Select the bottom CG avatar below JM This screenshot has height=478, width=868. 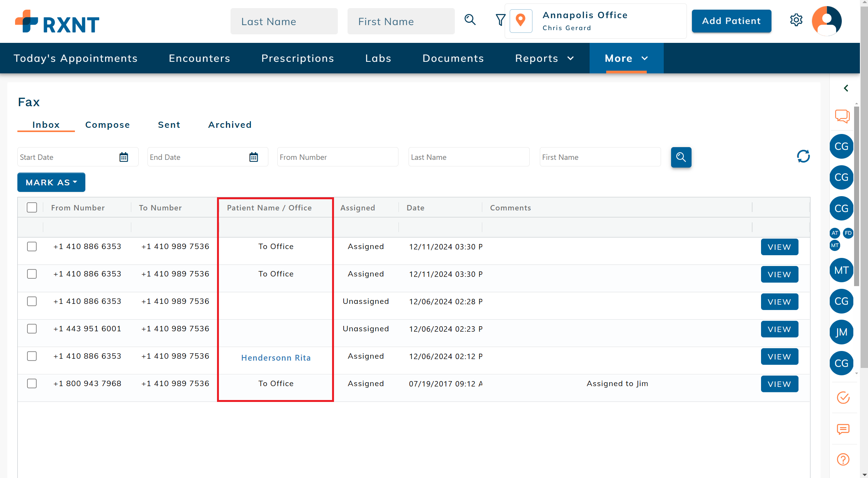[841, 363]
